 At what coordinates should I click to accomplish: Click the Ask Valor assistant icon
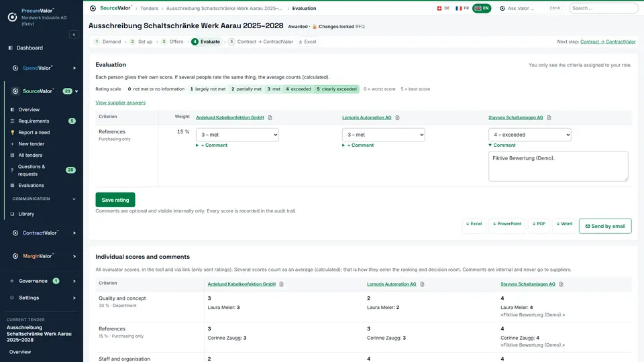502,8
